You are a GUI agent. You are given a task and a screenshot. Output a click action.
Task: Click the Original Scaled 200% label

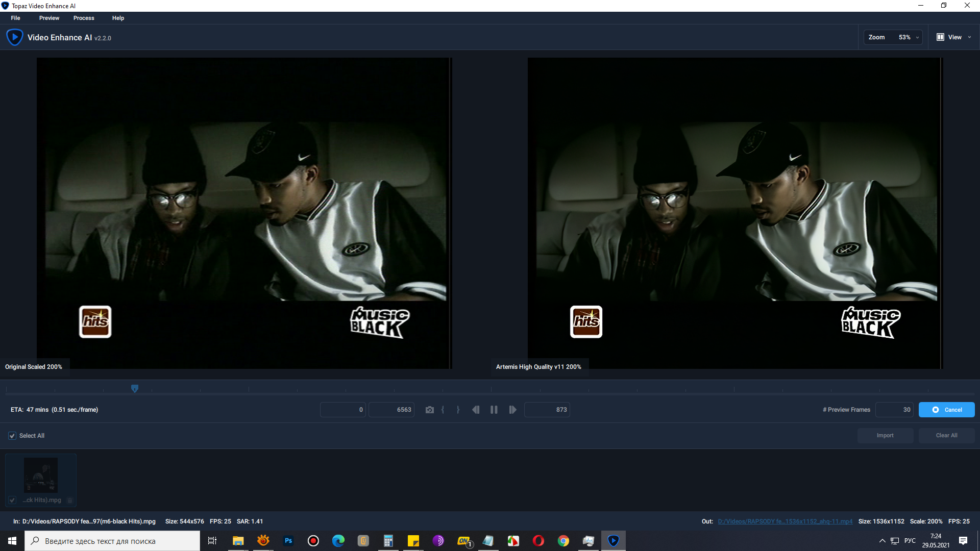point(34,367)
